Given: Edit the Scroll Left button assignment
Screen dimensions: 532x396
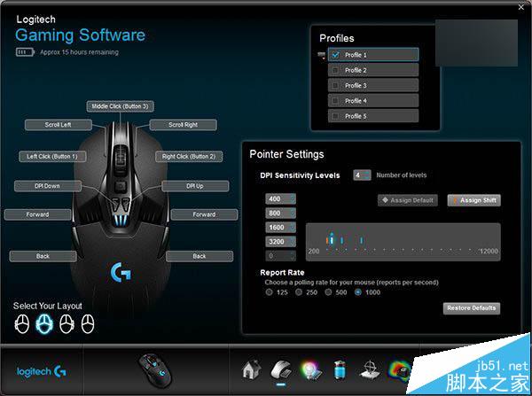Looking at the screenshot, I should pyautogui.click(x=59, y=125).
